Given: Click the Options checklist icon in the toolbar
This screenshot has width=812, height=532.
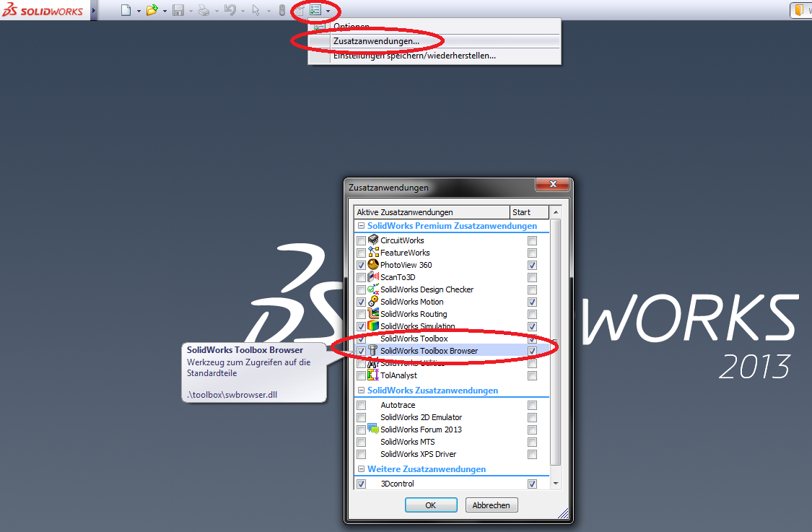Looking at the screenshot, I should click(315, 10).
